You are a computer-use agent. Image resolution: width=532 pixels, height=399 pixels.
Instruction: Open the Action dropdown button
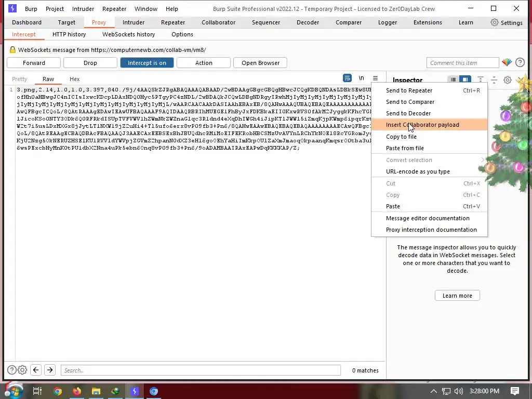point(204,63)
